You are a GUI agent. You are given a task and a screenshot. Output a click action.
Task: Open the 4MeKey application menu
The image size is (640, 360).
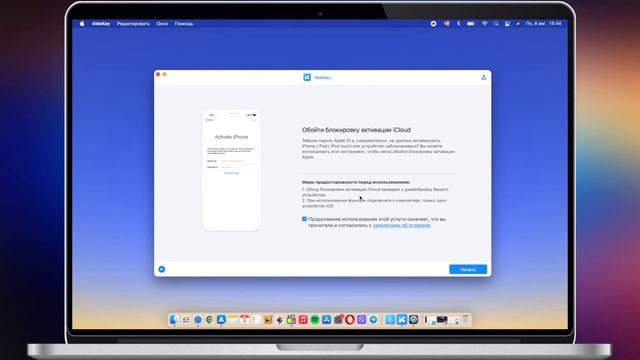tap(101, 24)
